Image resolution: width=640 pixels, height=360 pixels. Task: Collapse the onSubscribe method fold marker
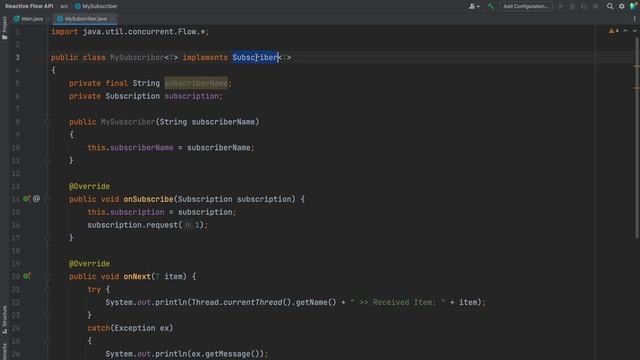coord(47,199)
